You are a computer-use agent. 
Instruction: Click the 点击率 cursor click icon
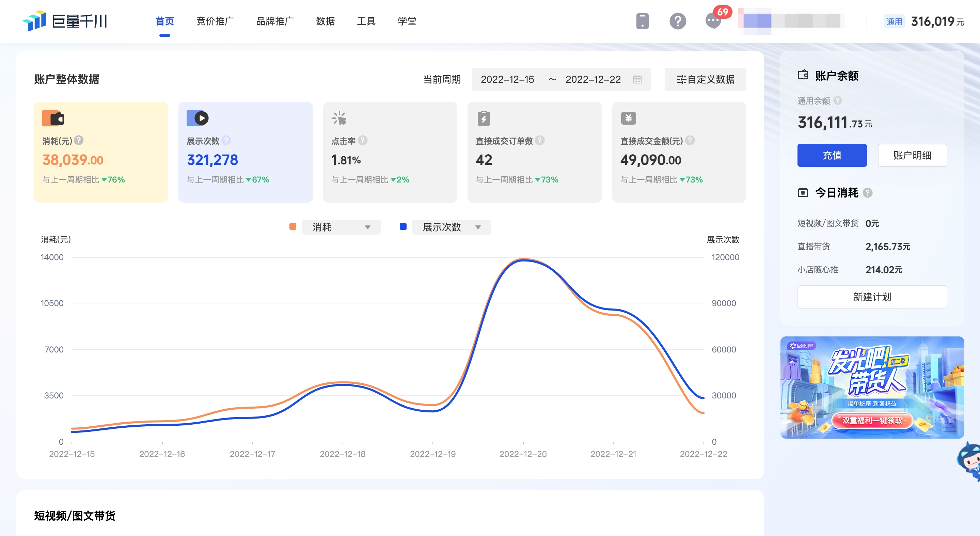click(x=339, y=118)
